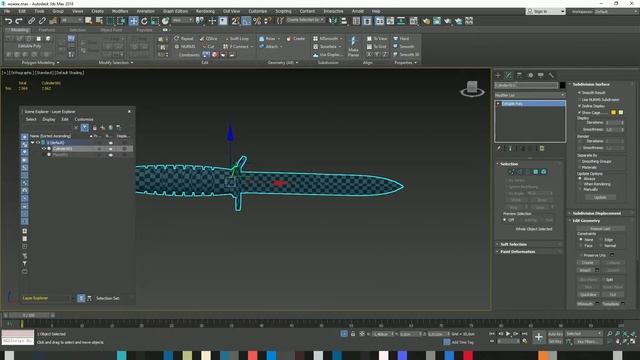This screenshot has height=360, width=640.
Task: Expand the Paint Deformation rollout
Action: (518, 251)
